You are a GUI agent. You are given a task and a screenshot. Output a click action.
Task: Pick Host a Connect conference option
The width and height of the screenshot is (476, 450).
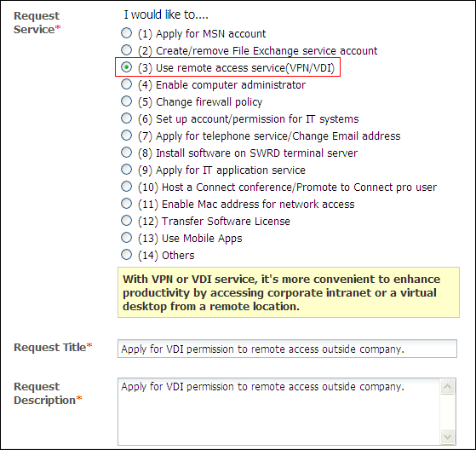coord(126,187)
